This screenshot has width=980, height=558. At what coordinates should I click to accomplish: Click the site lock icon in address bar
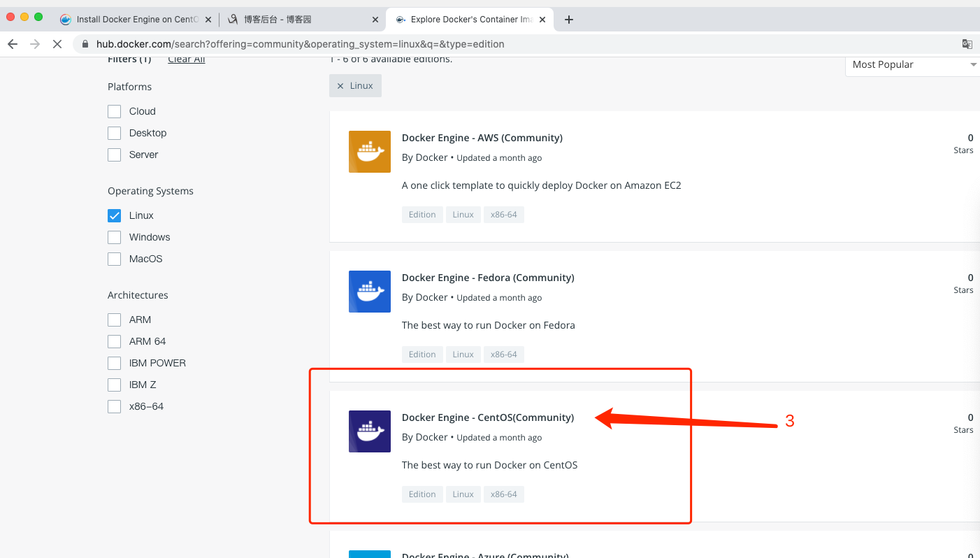[x=85, y=44]
